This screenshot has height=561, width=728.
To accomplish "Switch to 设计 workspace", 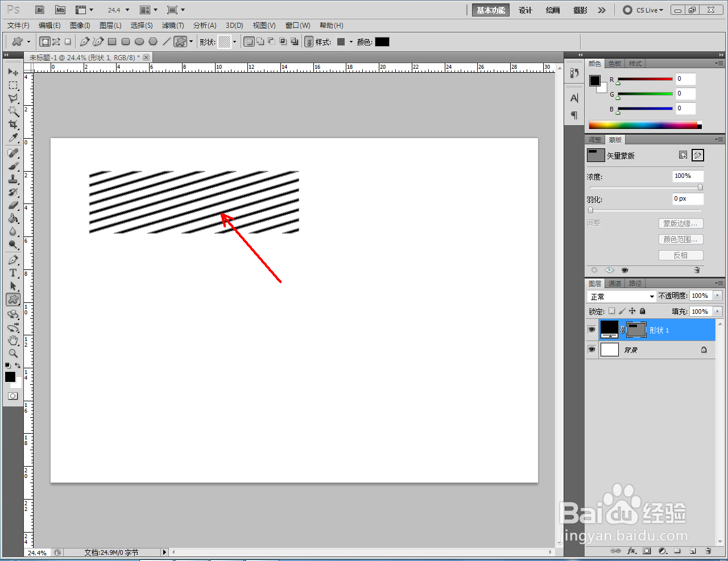I will pos(526,10).
